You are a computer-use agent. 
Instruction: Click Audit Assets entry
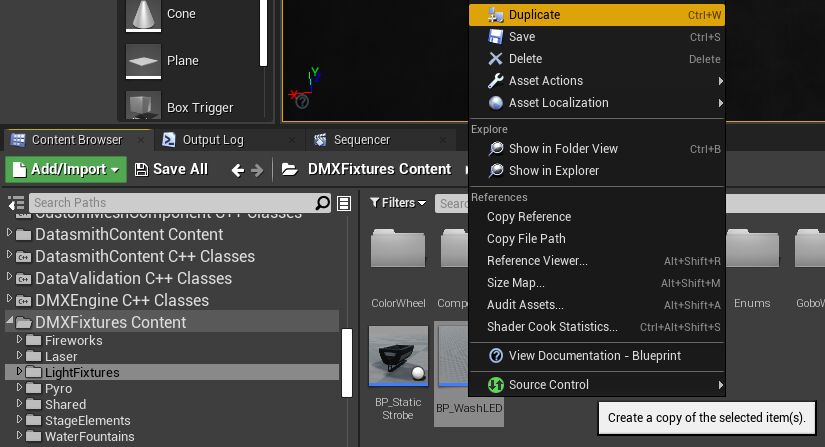coord(597,305)
